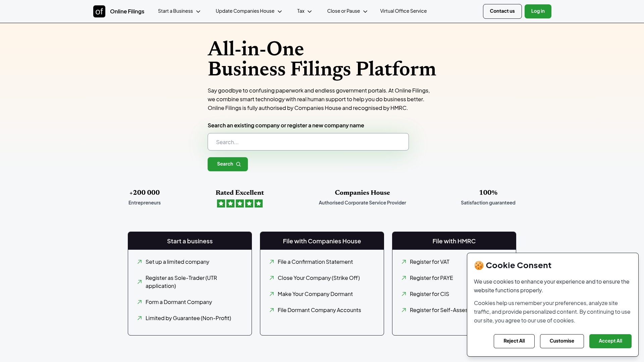Reject all cookies

(x=514, y=341)
